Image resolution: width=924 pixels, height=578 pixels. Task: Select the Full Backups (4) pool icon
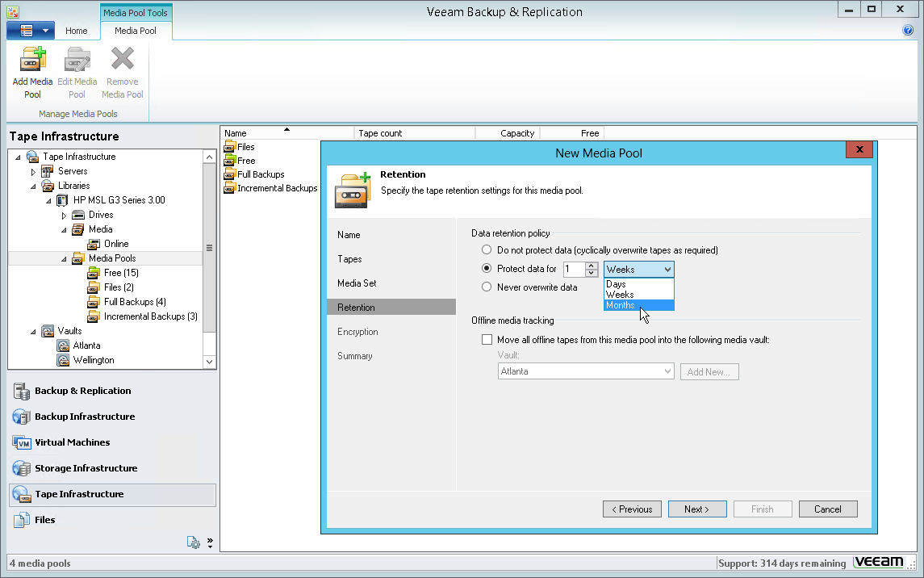click(x=93, y=302)
